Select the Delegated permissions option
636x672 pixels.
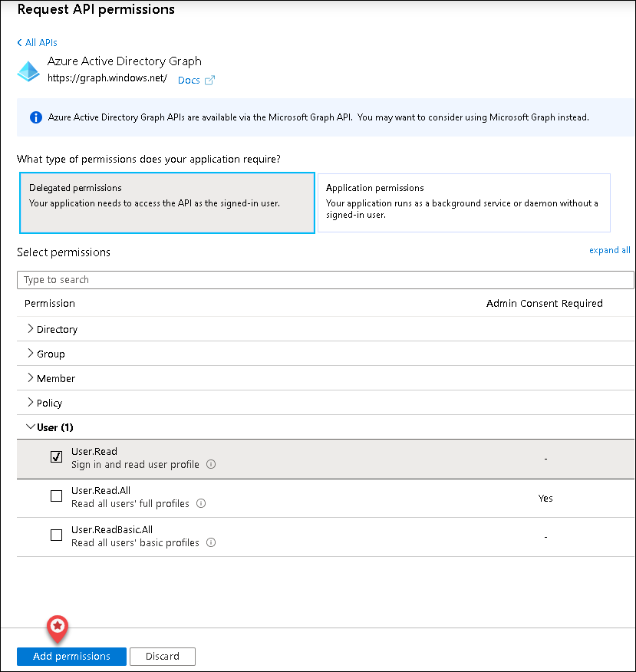click(166, 203)
